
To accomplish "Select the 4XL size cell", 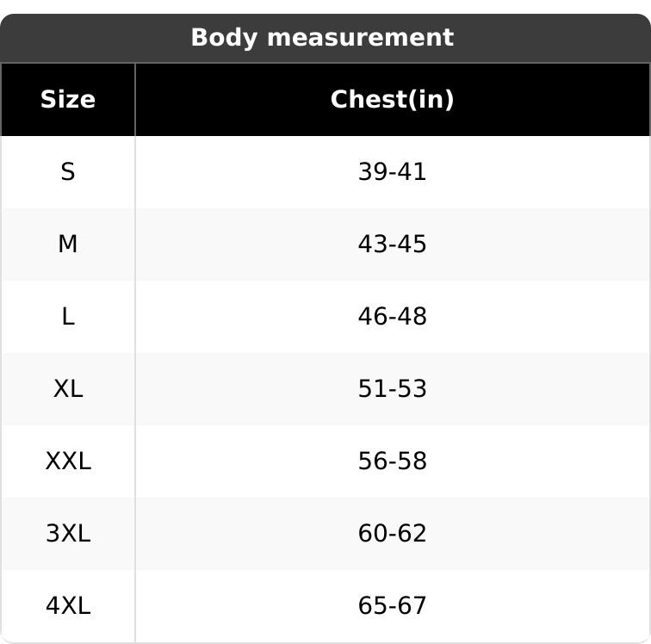I will click(x=67, y=606).
